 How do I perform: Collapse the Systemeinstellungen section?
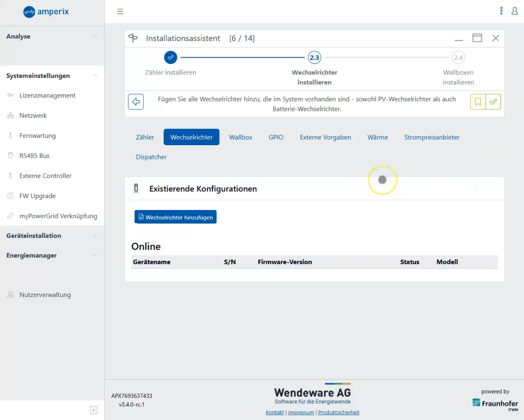click(52, 76)
